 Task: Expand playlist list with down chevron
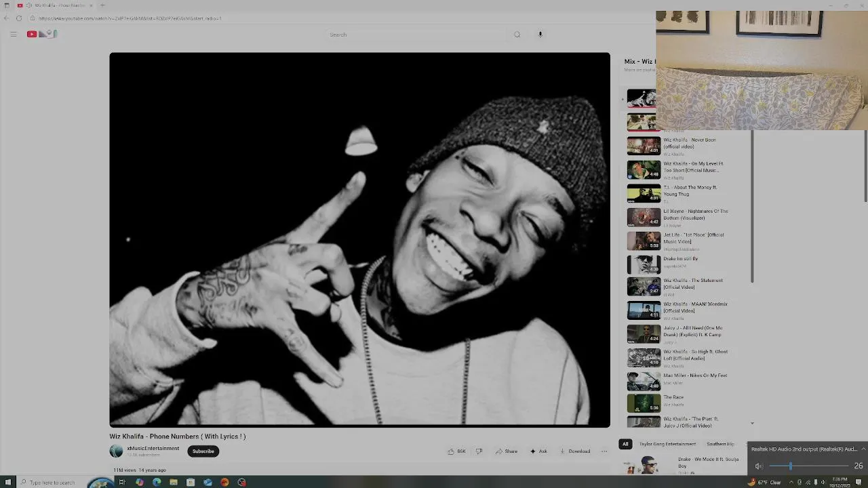(x=752, y=424)
